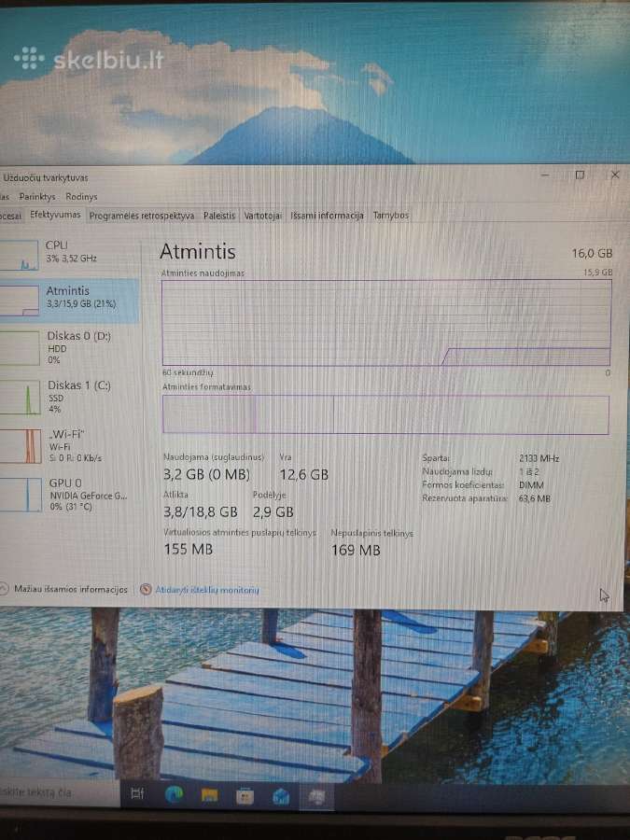Select the CPU performance entry
This screenshot has width=630, height=840.
[x=70, y=253]
